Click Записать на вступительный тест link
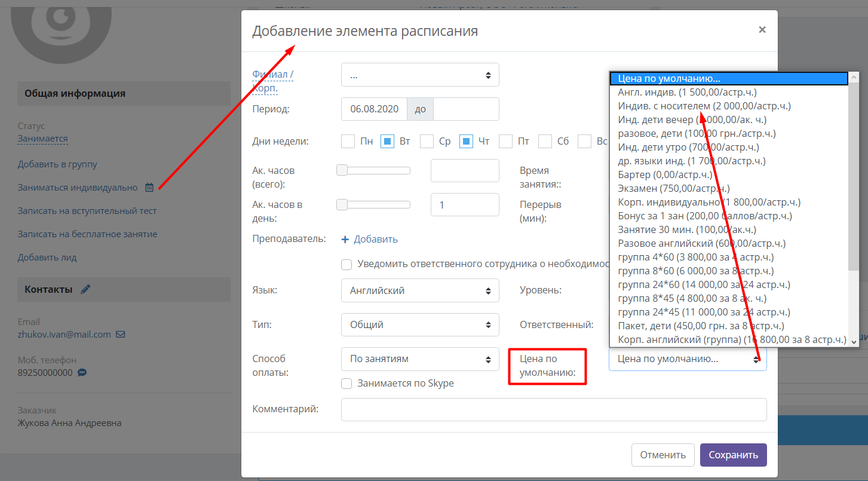868x481 pixels. [87, 211]
